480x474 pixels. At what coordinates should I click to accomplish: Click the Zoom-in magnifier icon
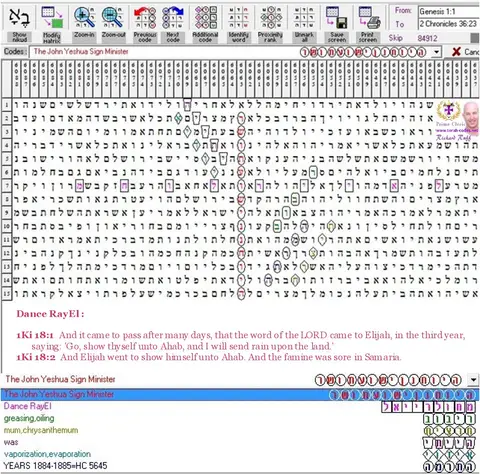point(84,17)
